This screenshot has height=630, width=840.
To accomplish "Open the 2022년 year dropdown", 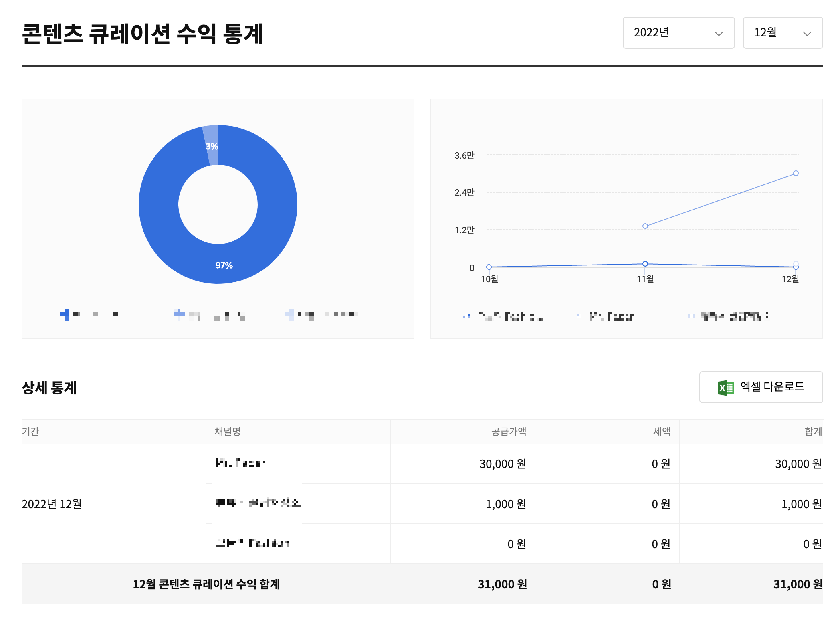I will click(x=678, y=33).
